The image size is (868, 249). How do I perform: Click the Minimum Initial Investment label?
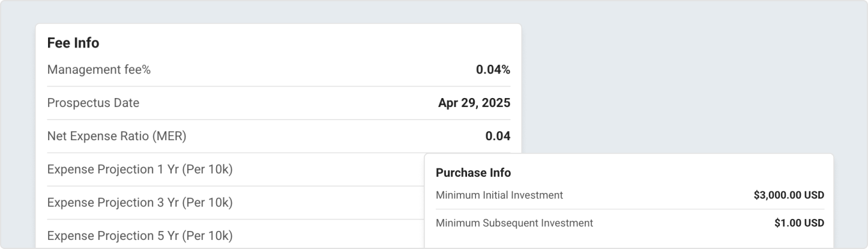pyautogui.click(x=499, y=195)
